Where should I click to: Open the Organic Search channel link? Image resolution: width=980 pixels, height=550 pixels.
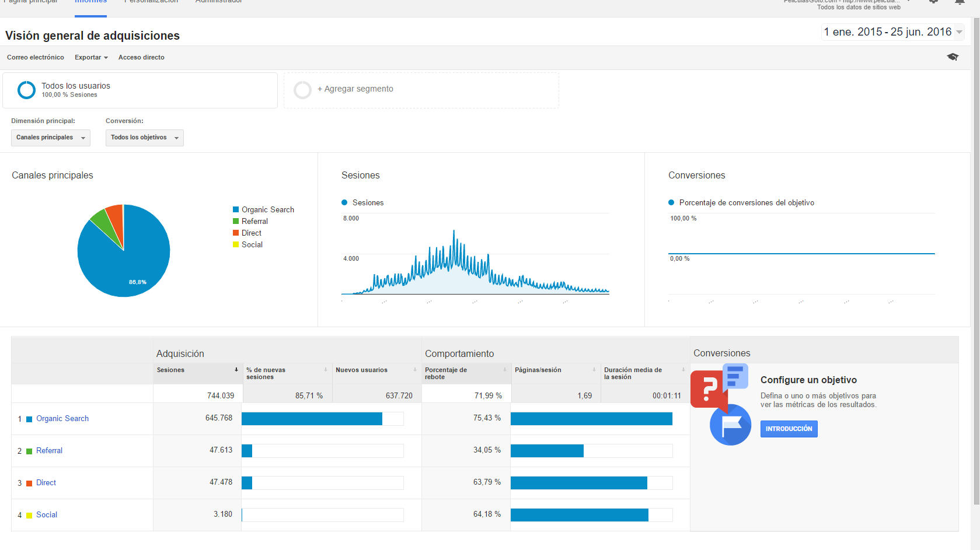tap(62, 419)
